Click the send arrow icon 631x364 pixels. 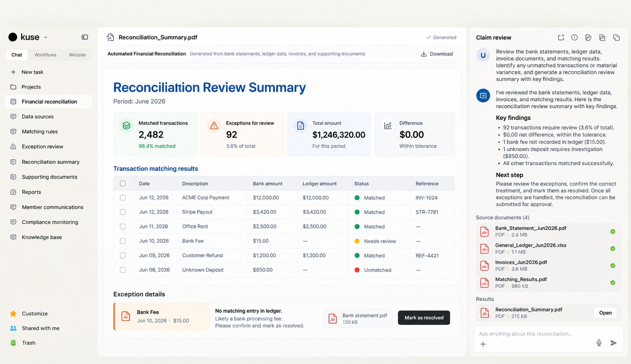[613, 343]
